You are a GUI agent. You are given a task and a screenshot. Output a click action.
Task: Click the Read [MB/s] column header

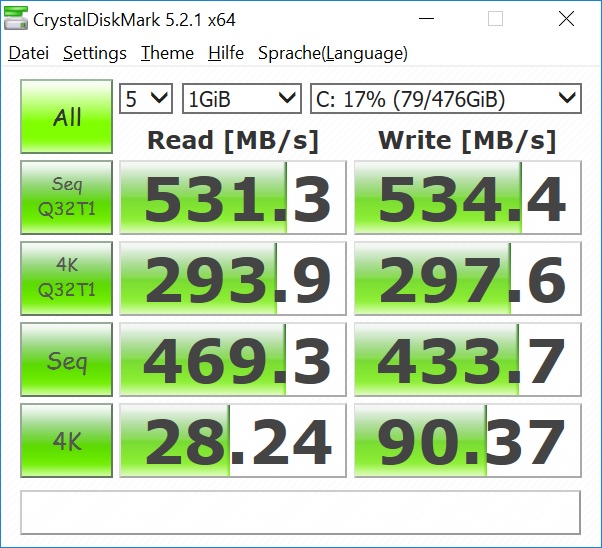[233, 141]
